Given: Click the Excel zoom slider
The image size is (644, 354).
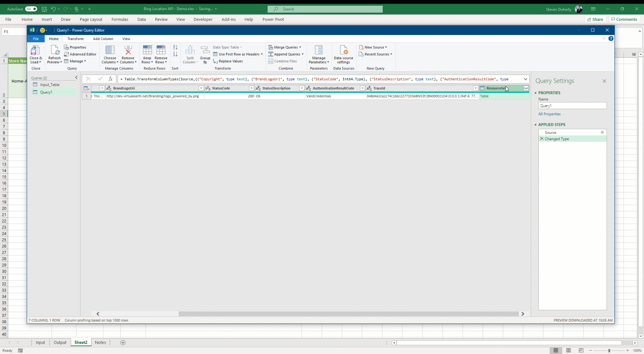Looking at the screenshot, I should pyautogui.click(x=609, y=350).
